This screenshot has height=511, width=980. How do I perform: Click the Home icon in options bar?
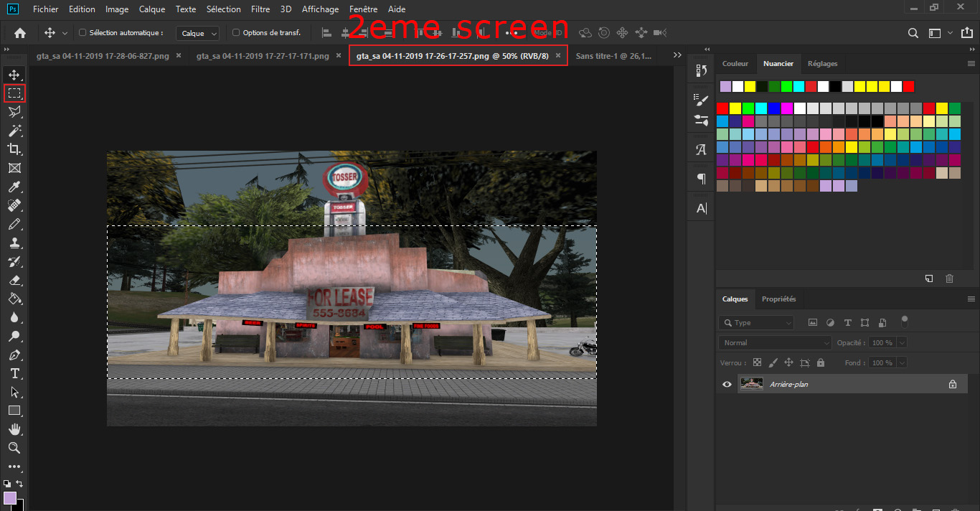click(20, 33)
